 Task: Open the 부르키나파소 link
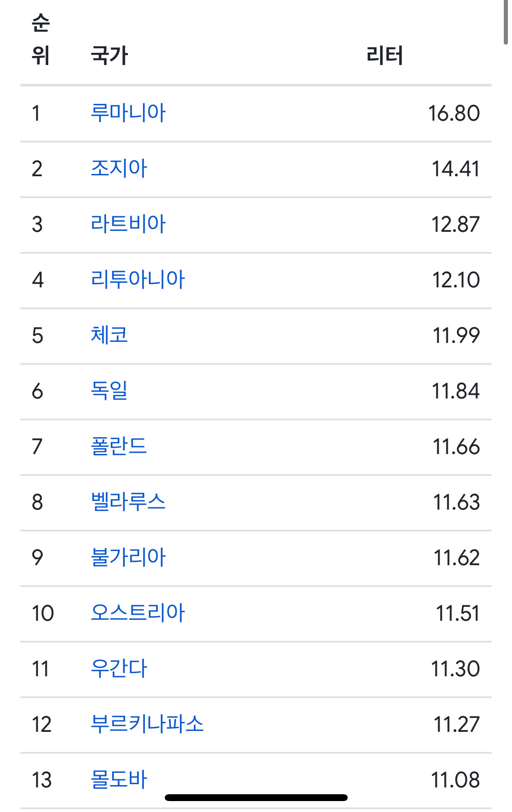147,724
